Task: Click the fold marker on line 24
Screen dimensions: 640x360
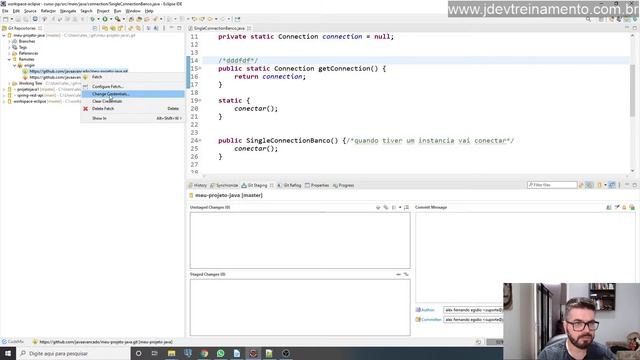Action: pyautogui.click(x=200, y=140)
